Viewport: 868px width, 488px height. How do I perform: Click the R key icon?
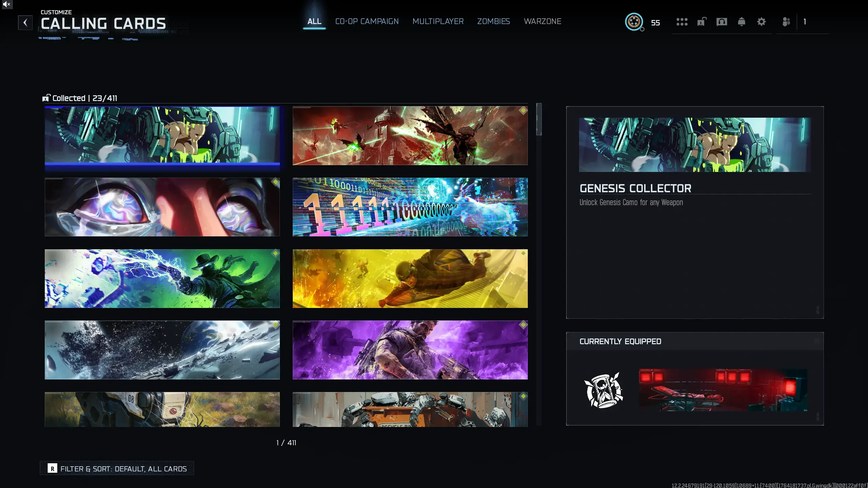click(x=52, y=468)
